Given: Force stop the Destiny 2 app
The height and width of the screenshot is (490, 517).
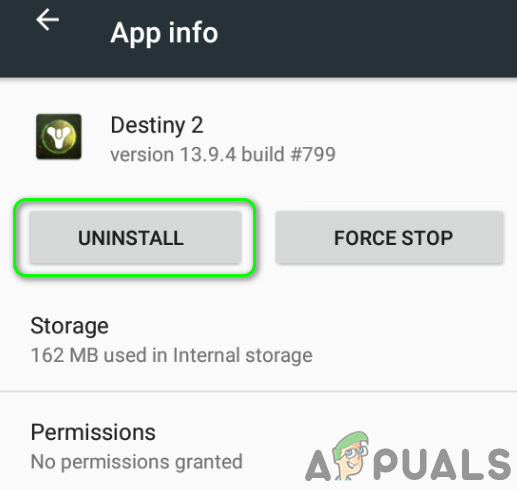Looking at the screenshot, I should [389, 238].
